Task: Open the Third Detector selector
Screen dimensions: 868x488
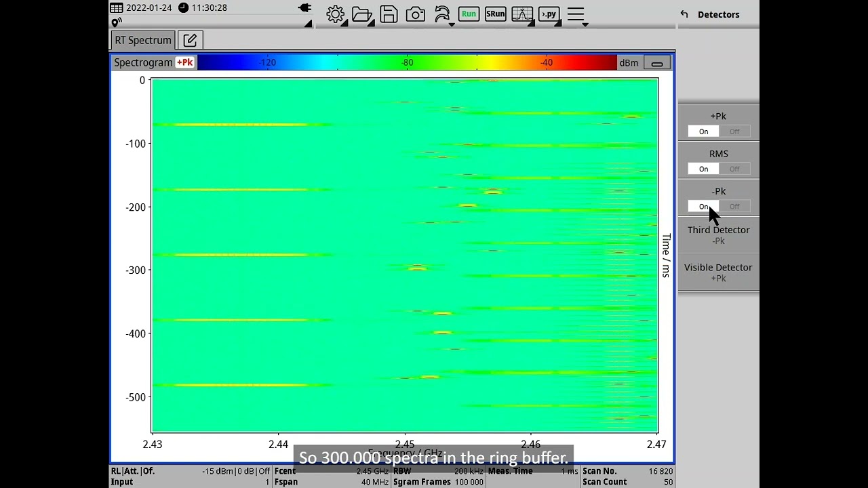Action: [x=719, y=235]
